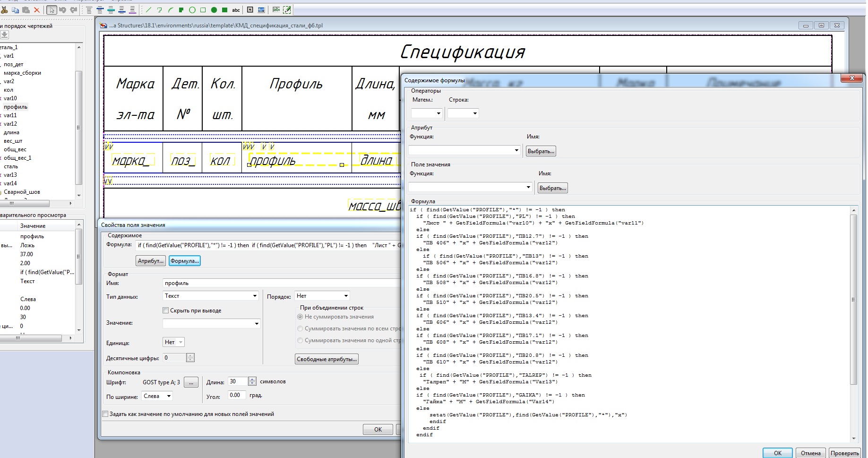Viewport: 868px width, 458px height.
Task: Select the abc text tool
Action: tap(236, 10)
